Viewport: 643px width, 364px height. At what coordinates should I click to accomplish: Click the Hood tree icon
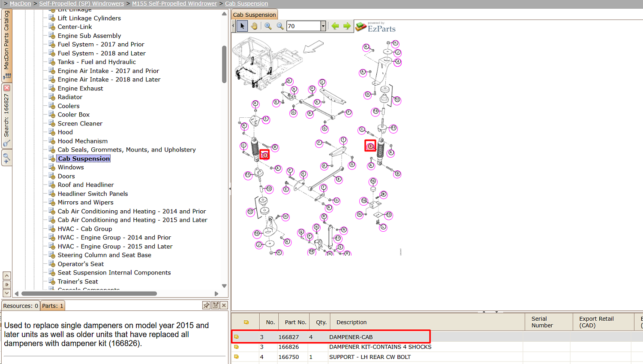pos(52,132)
